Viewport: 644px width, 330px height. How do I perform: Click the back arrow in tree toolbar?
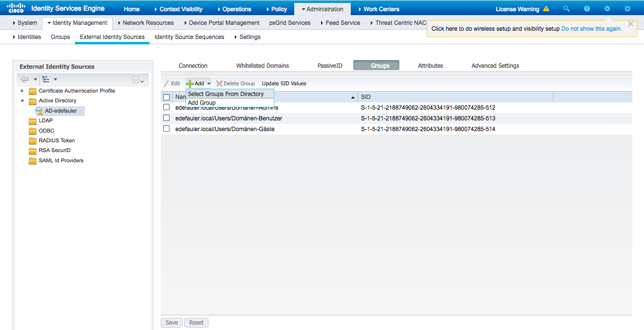click(24, 79)
